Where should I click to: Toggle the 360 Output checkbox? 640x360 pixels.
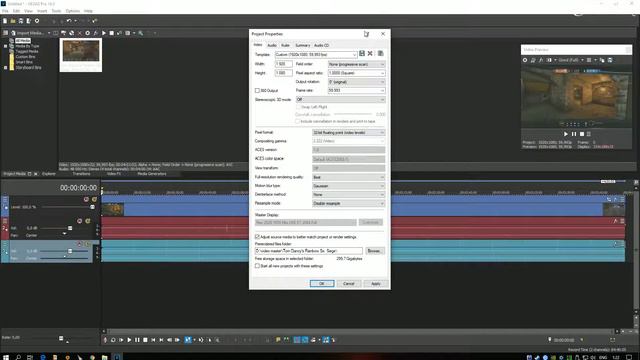tap(257, 91)
